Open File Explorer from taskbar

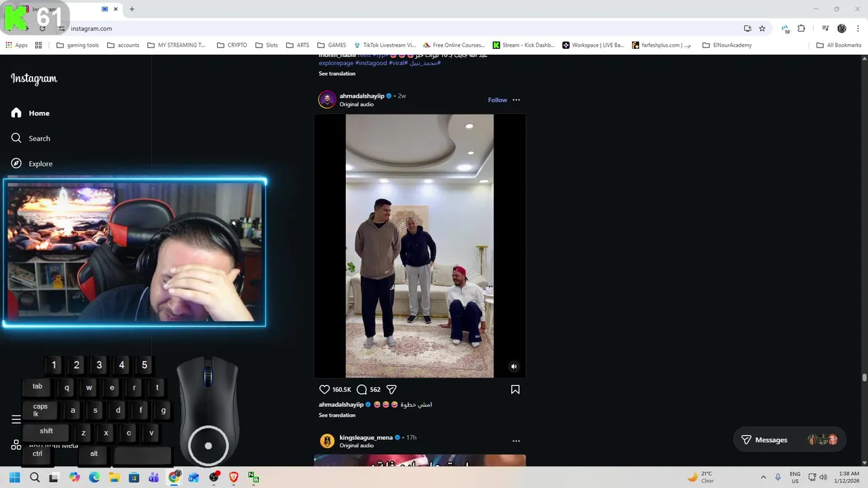click(114, 478)
